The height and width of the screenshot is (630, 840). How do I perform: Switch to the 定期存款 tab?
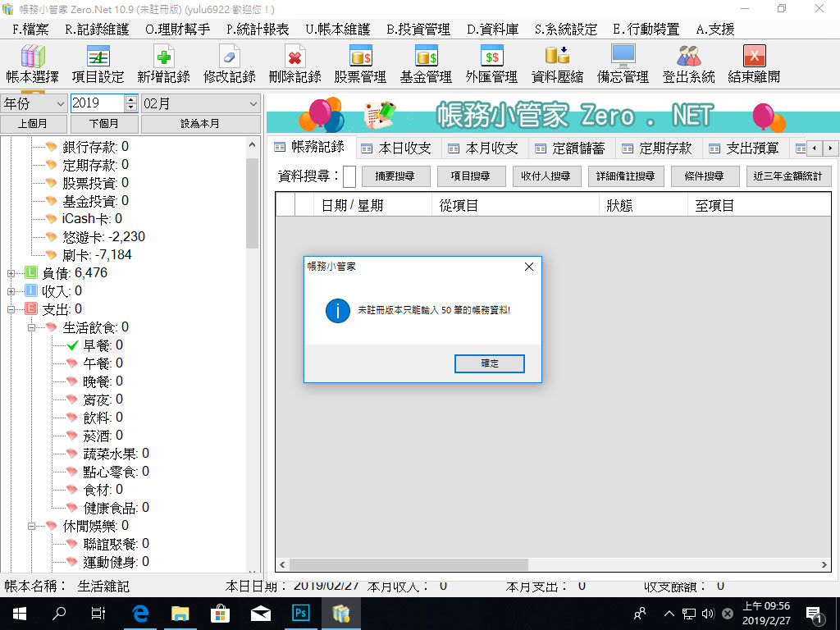(657, 148)
